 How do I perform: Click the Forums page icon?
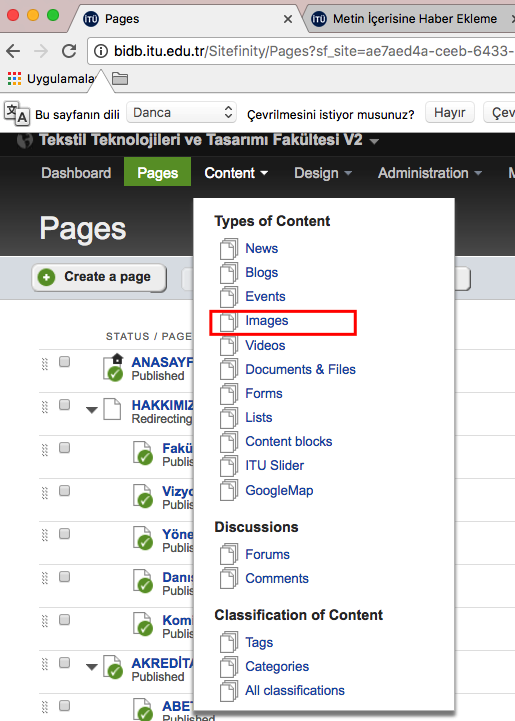pos(229,554)
